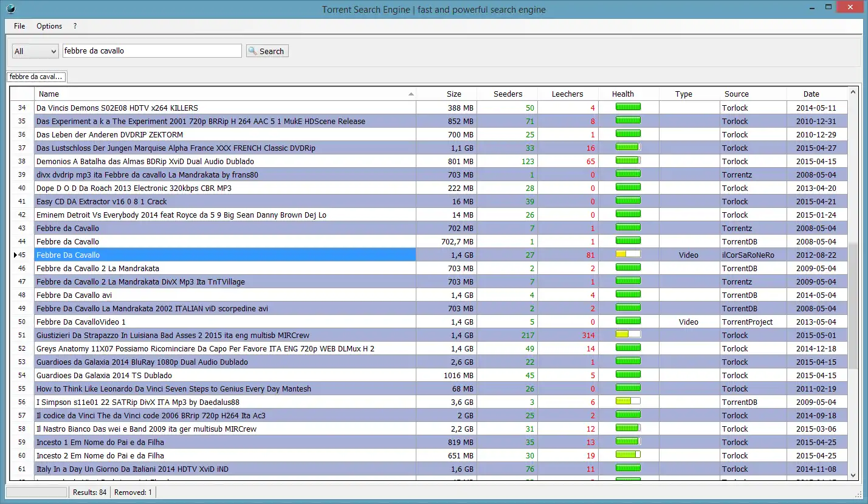Sort results by the Size column header
This screenshot has height=504, width=868.
pos(447,94)
